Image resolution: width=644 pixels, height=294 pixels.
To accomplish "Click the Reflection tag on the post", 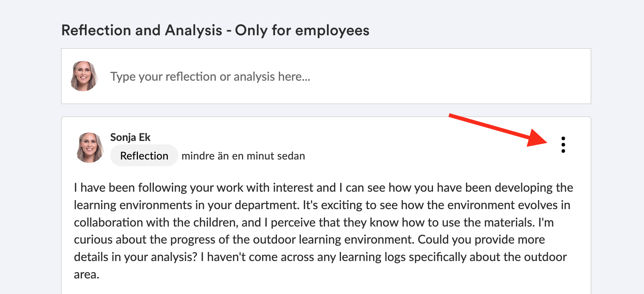I will (144, 156).
